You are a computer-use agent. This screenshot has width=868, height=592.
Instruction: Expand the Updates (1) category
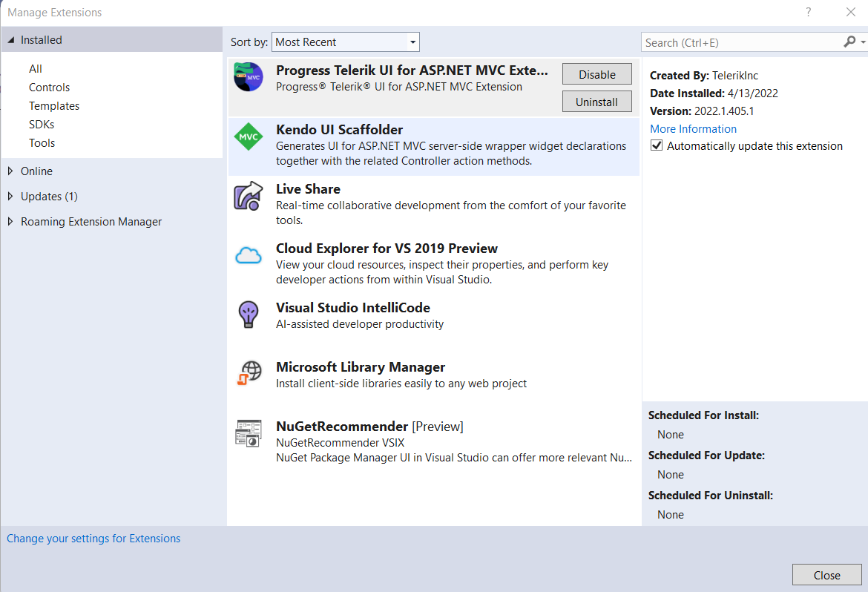coord(10,197)
